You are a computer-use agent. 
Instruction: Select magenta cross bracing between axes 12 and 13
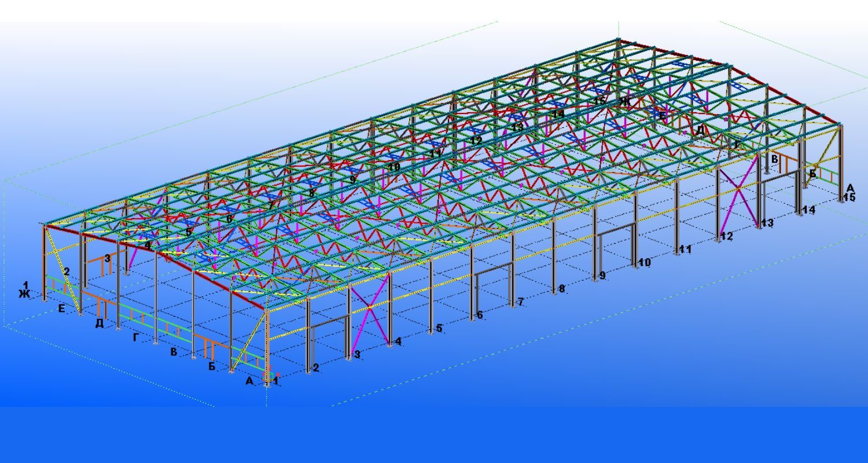(x=739, y=189)
